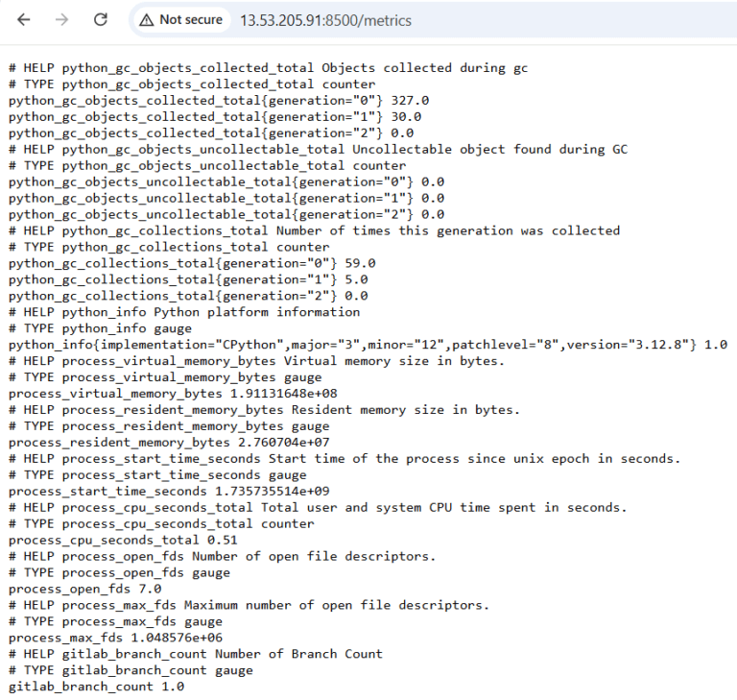Click python_gc_objects_uncollectable_total generation 2 line
The height and width of the screenshot is (700, 737).
[x=226, y=214]
